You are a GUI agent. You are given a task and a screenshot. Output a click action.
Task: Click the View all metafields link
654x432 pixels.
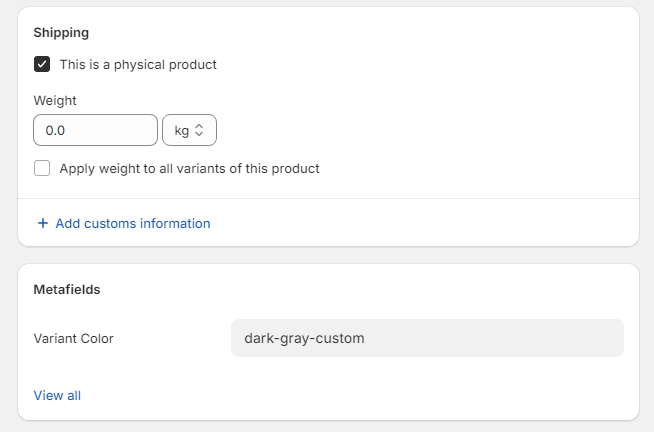57,395
